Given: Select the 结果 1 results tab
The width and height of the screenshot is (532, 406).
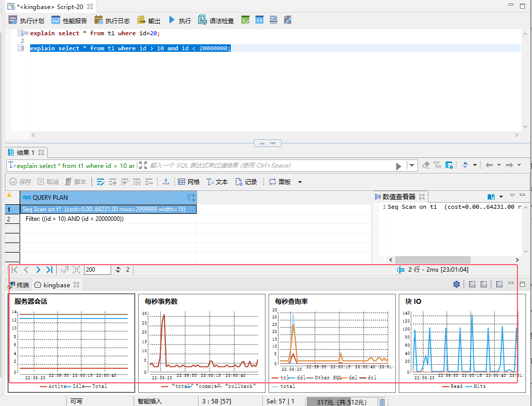Looking at the screenshot, I should [25, 152].
